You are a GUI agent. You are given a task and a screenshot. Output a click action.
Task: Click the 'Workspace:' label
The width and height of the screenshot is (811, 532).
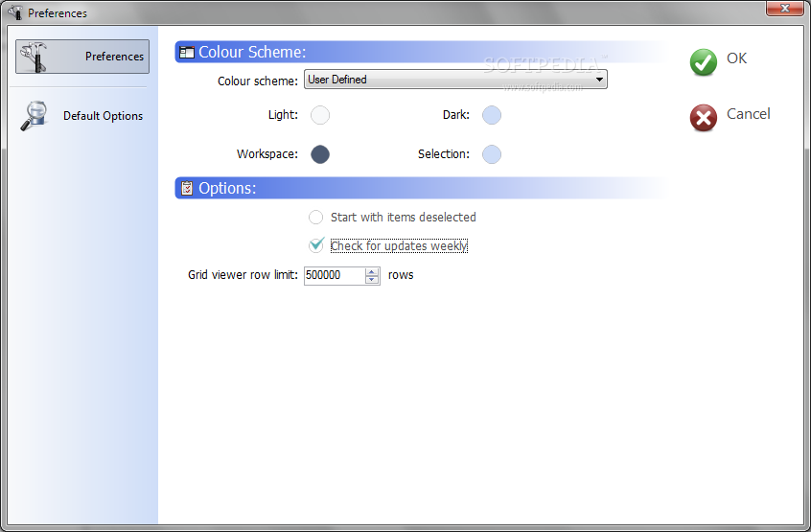(266, 154)
